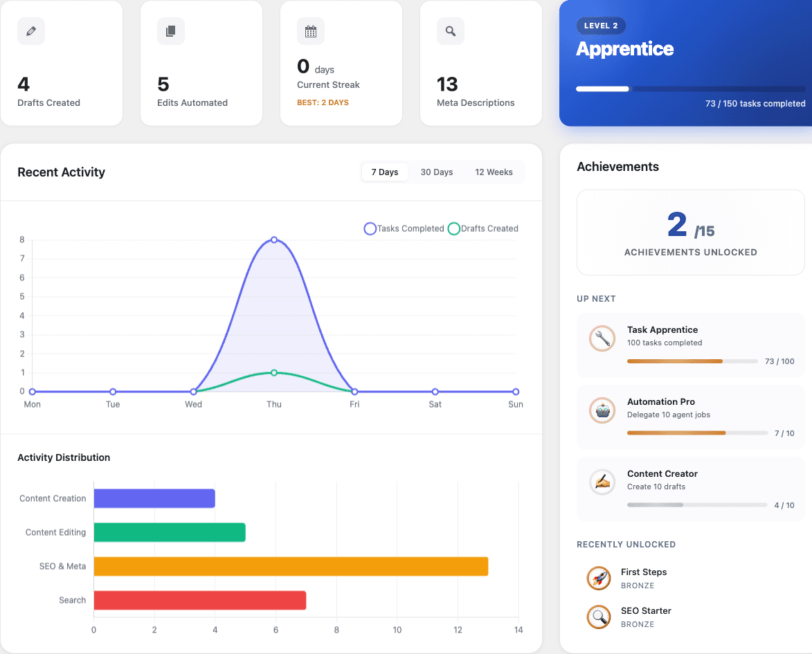Screen dimensions: 812x654
Task: Click the Task Apprentice 73/100 progress bar
Action: (692, 361)
